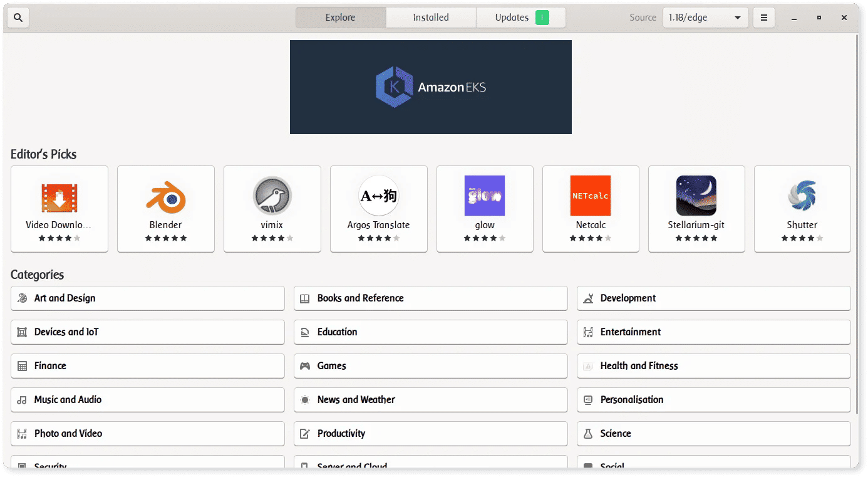
Task: Click the Shutter app icon
Action: (802, 196)
